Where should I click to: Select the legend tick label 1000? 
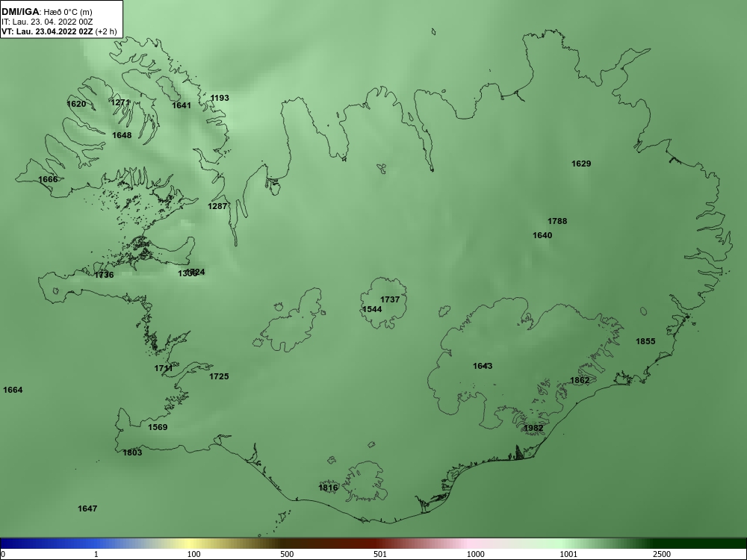(x=475, y=554)
